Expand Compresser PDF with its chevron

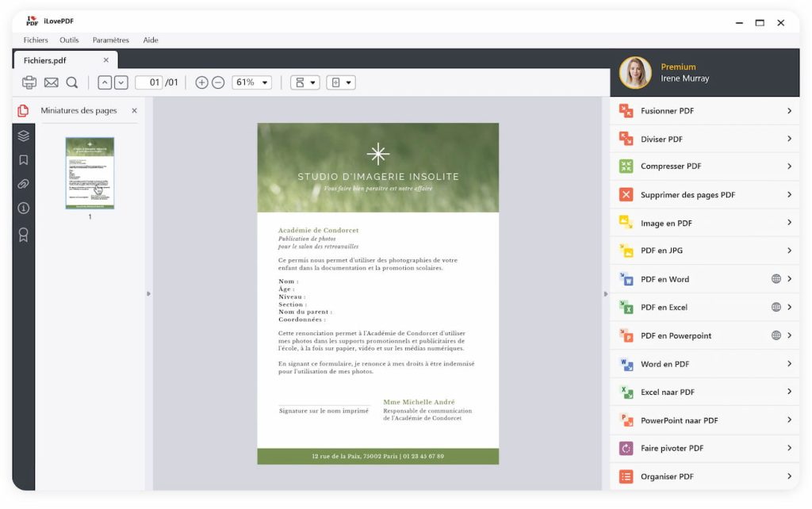click(789, 166)
